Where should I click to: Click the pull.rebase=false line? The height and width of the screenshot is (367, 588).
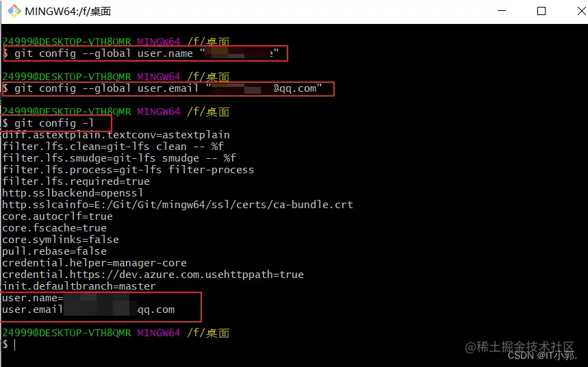click(54, 251)
